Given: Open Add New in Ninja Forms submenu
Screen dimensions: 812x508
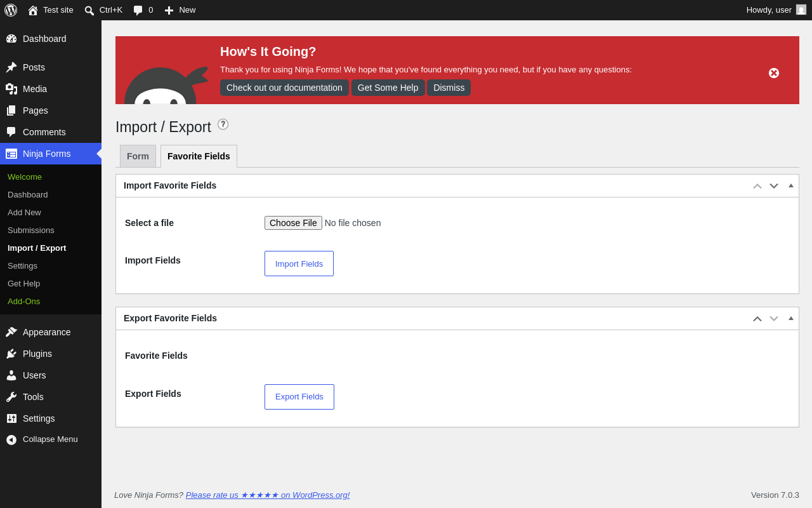Looking at the screenshot, I should point(24,212).
